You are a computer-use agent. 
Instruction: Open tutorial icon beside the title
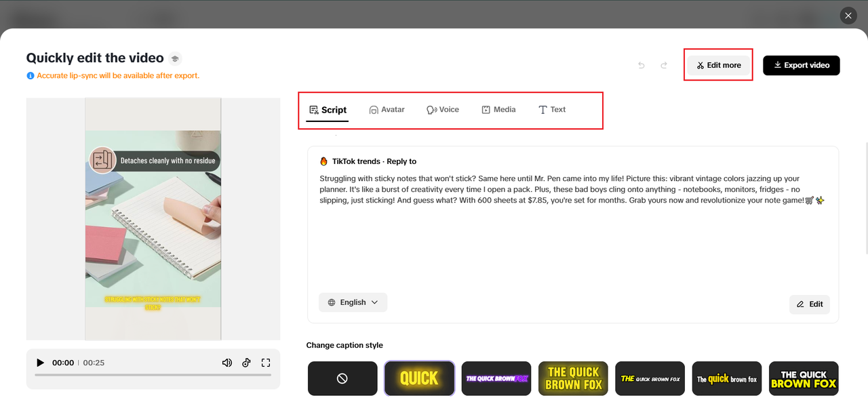(x=175, y=58)
